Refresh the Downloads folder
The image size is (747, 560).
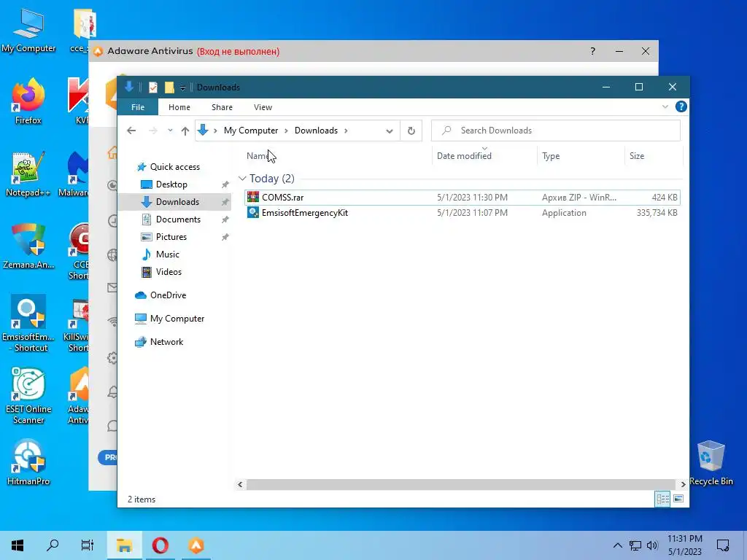tap(411, 131)
